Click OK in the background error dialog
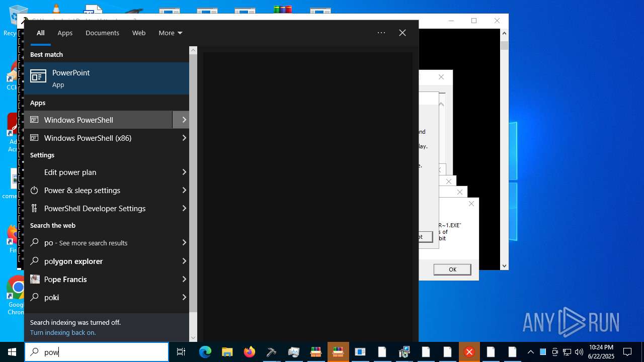 452,269
